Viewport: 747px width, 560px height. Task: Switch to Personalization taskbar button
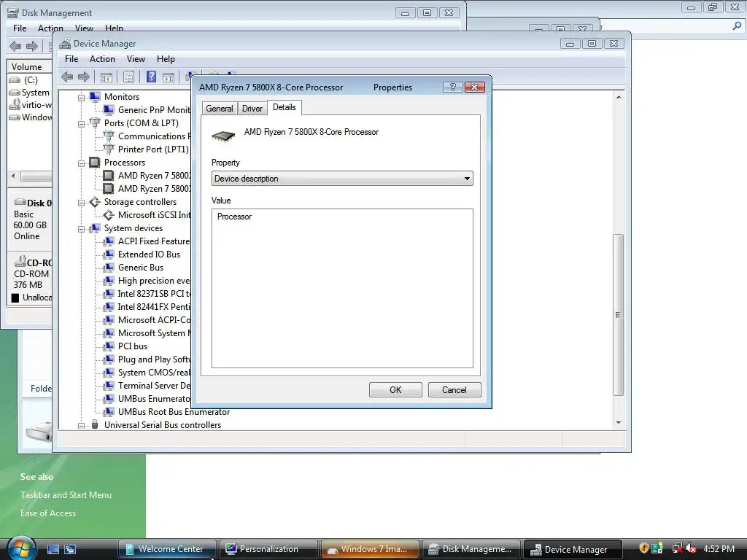[x=268, y=549]
